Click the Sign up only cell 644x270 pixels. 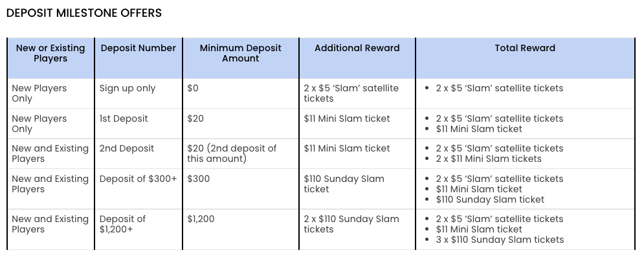[x=128, y=88]
